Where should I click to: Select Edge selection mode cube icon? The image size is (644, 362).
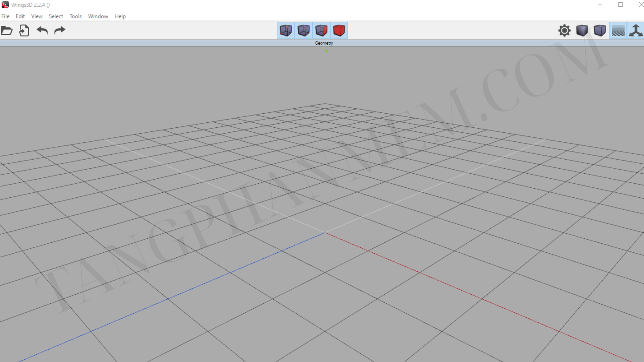pos(304,31)
